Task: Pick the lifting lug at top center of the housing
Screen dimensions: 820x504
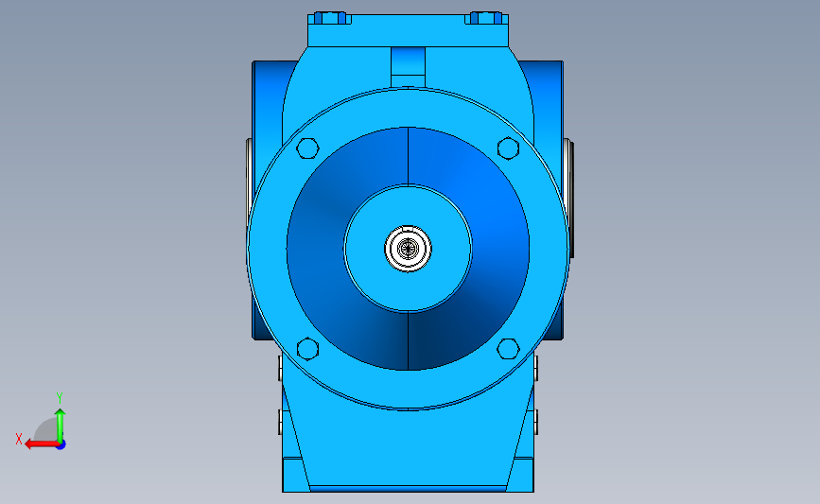Action: click(408, 67)
